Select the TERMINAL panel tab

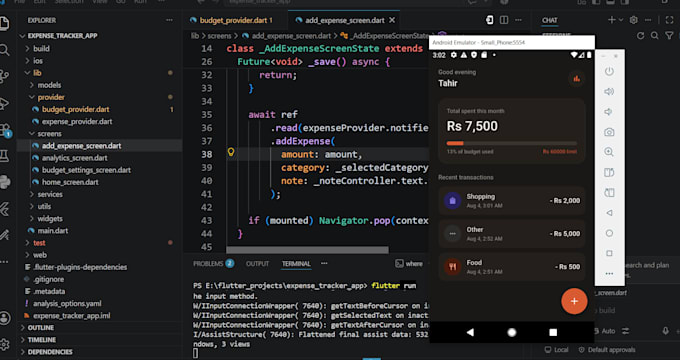pos(296,264)
